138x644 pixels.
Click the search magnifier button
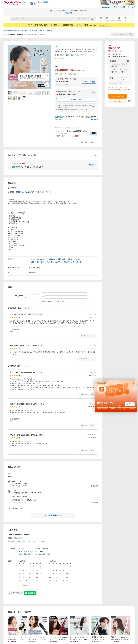tap(92, 19)
